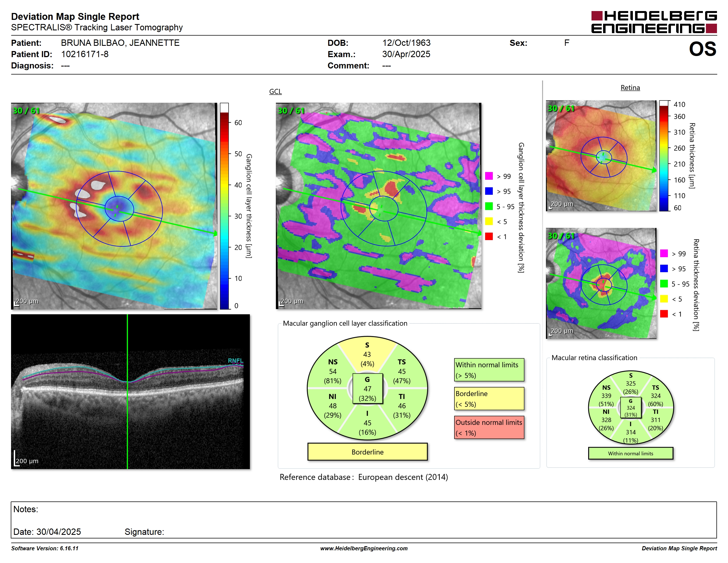The image size is (728, 563).
Task: Click the GCL deviation map image
Action: tap(379, 206)
